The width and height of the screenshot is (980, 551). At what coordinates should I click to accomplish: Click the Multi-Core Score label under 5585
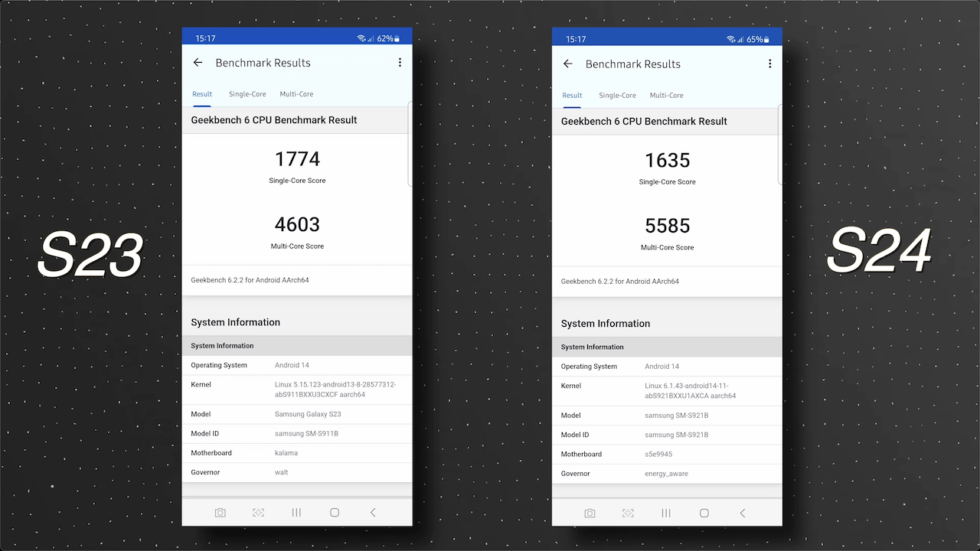click(x=668, y=248)
